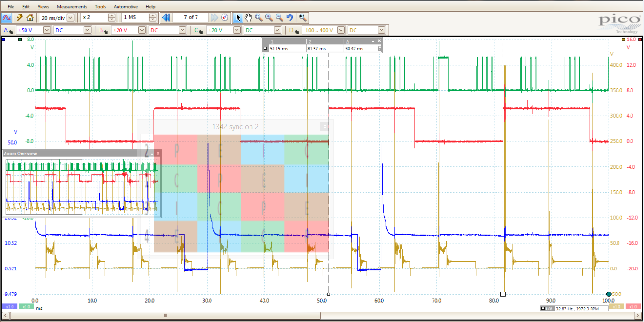Open Channel B DC coupling dropdown
644x322 pixels.
coord(182,30)
